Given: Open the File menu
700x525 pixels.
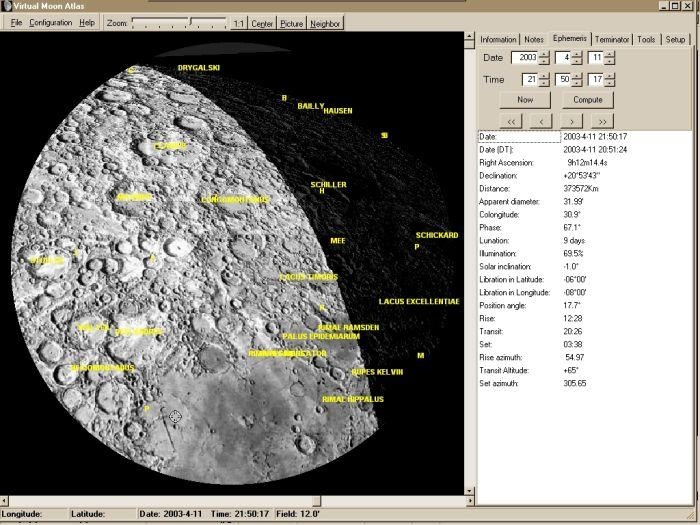Looking at the screenshot, I should coord(17,22).
